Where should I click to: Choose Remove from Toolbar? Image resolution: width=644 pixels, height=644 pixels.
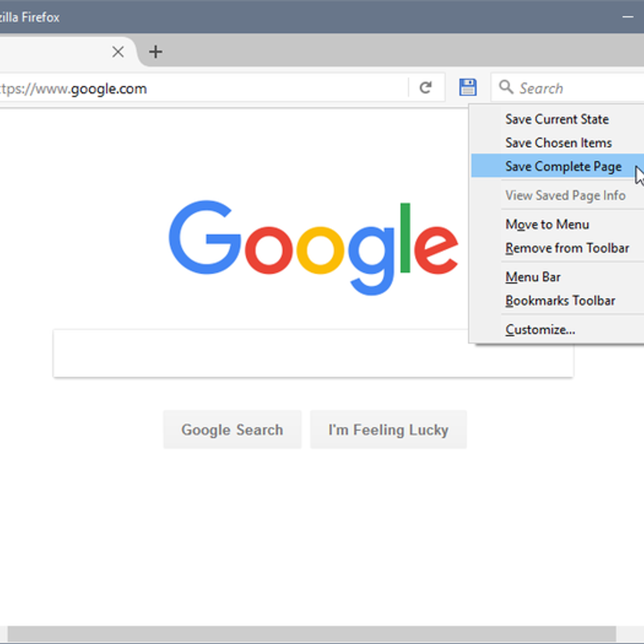coord(567,248)
